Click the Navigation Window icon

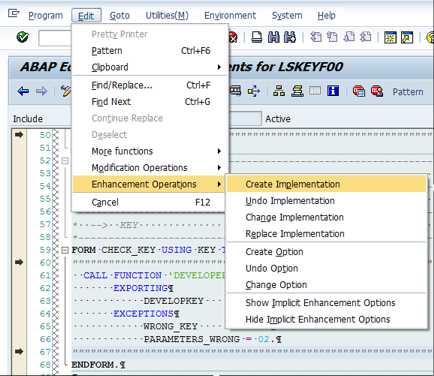[x=297, y=91]
